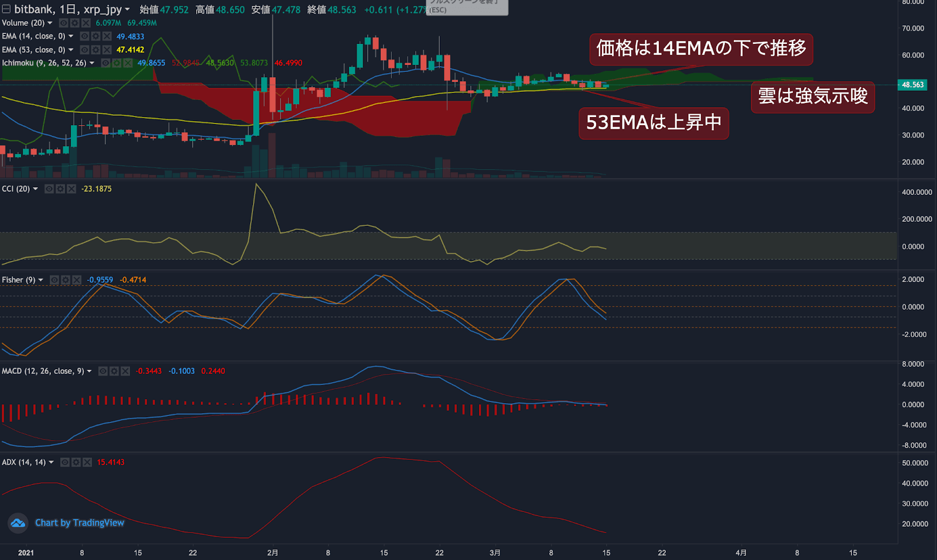Delete the MACD indicator using X icon
Screen dimensions: 937x560
(x=125, y=371)
